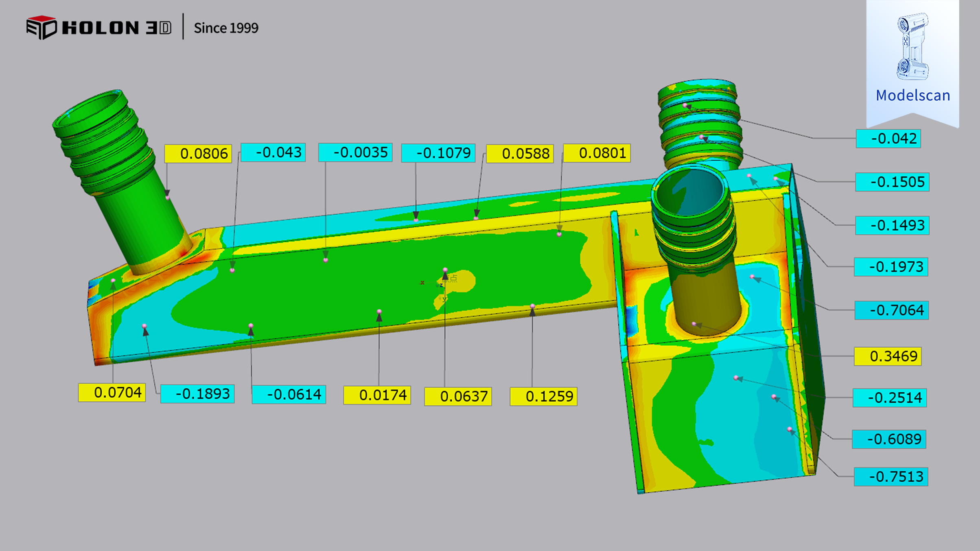The height and width of the screenshot is (551, 980).
Task: Select the 0.0806 deviation label
Action: (198, 154)
